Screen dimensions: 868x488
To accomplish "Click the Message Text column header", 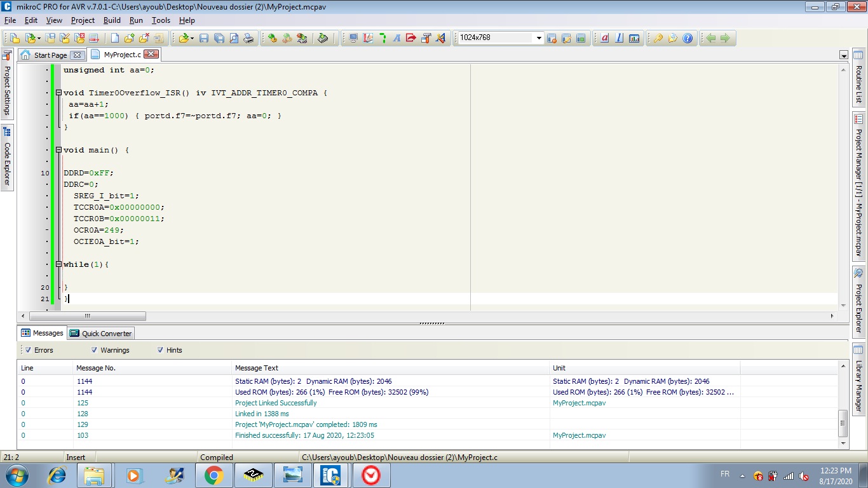I will click(391, 368).
